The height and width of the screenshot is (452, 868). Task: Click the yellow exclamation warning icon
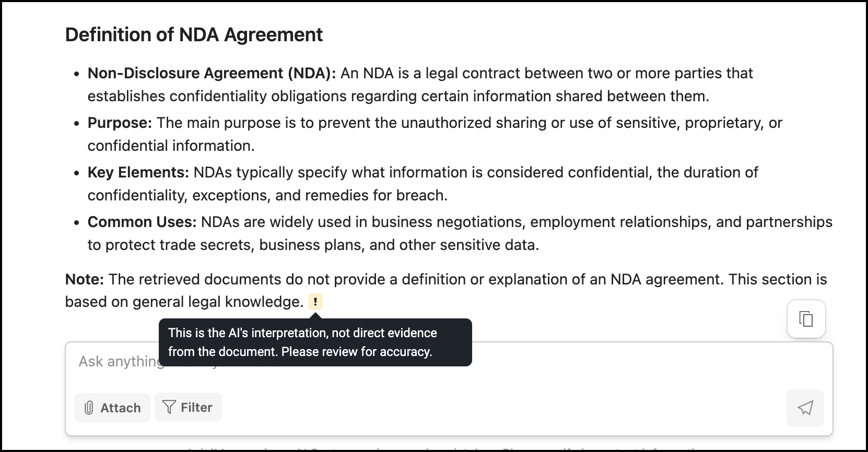pyautogui.click(x=315, y=302)
